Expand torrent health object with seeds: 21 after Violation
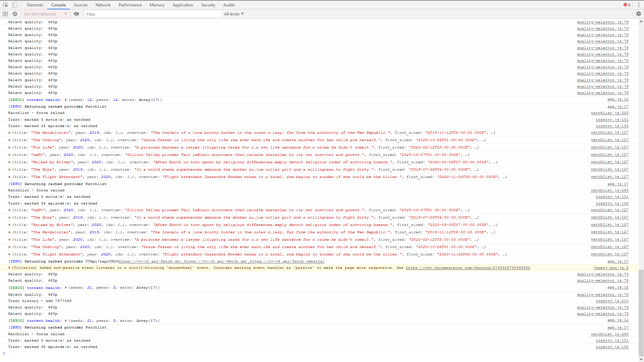 pos(66,288)
